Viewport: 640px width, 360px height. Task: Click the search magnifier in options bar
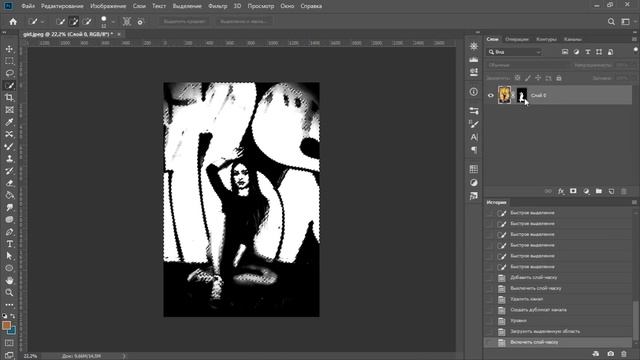[611, 22]
